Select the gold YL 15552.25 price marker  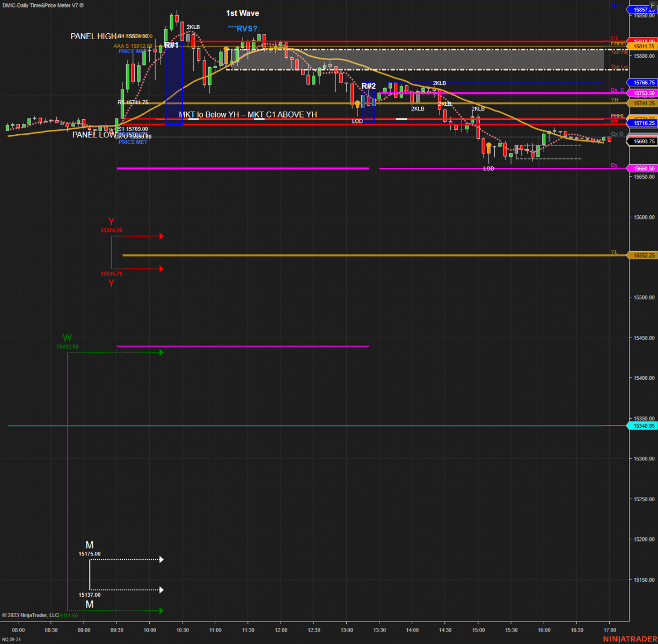point(643,255)
